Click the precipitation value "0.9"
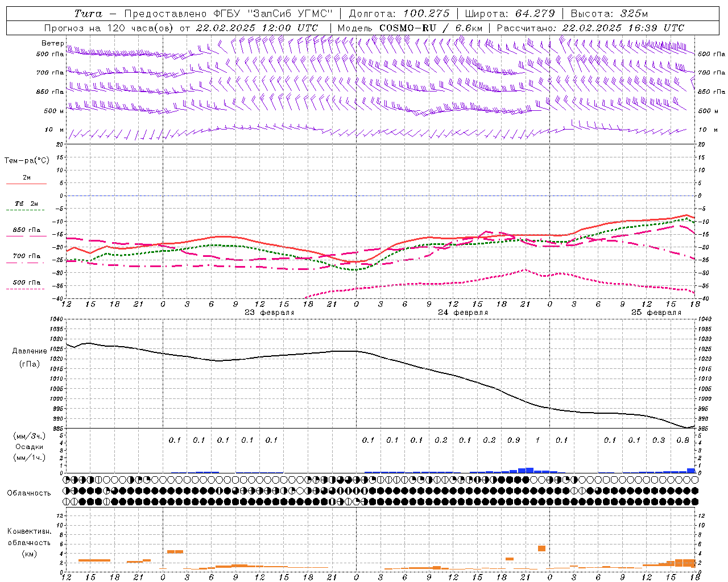Viewport: 728px width, 582px height. coord(514,440)
